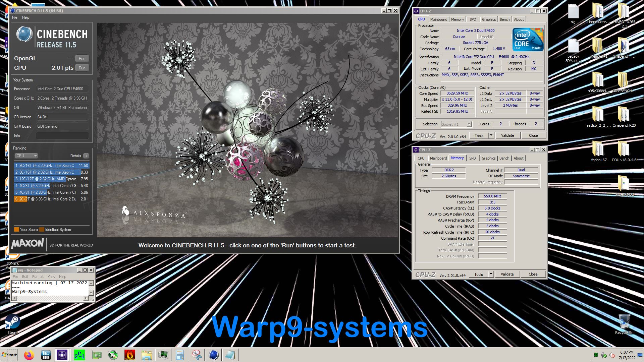Screen dimensions: 644x362
Task: Open the Recycle Bin on desktop
Action: [x=624, y=324]
